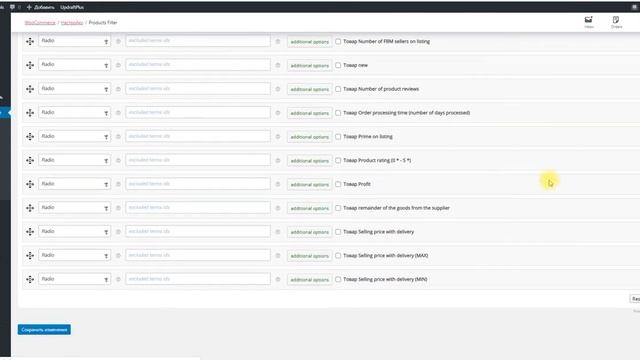The height and width of the screenshot is (360, 640).
Task: Check 'Товар Selling price with delivery (MIN)' checkbox
Action: (x=338, y=279)
